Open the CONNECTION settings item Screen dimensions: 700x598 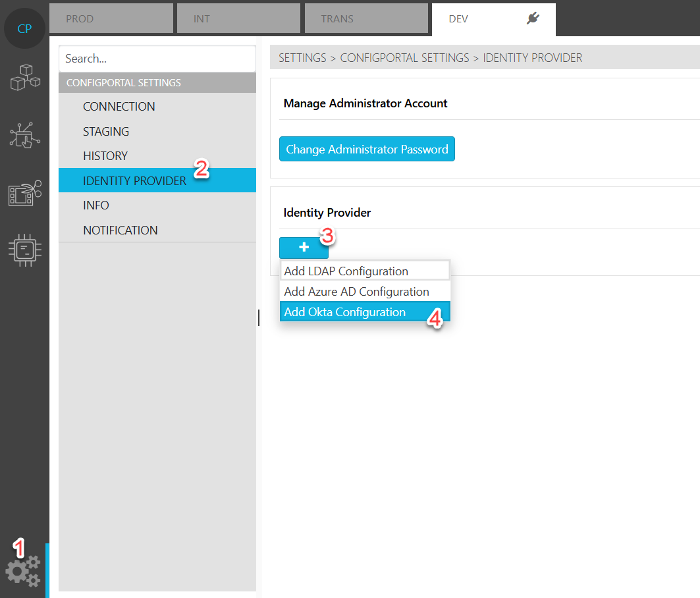click(x=119, y=107)
